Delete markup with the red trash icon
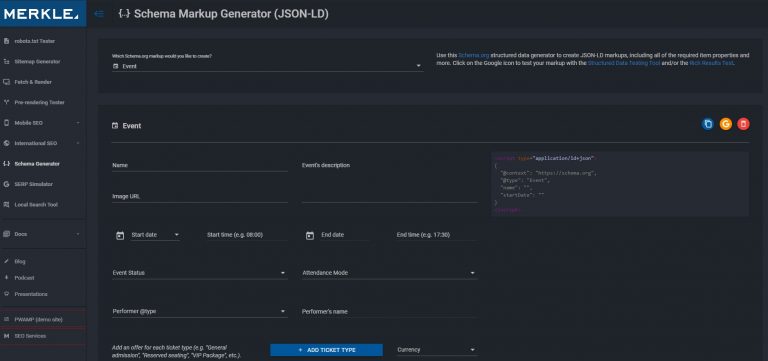 [744, 124]
